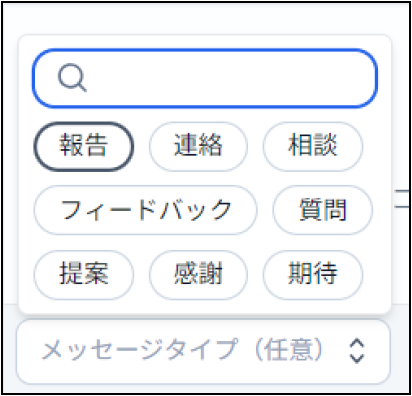412x396 pixels.
Task: Choose the フィードバック chip
Action: tap(145, 210)
